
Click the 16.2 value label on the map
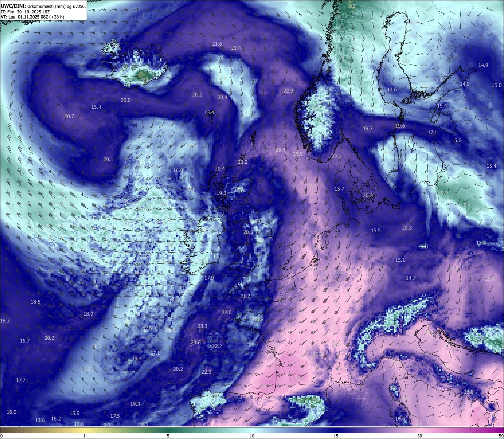click(x=56, y=419)
